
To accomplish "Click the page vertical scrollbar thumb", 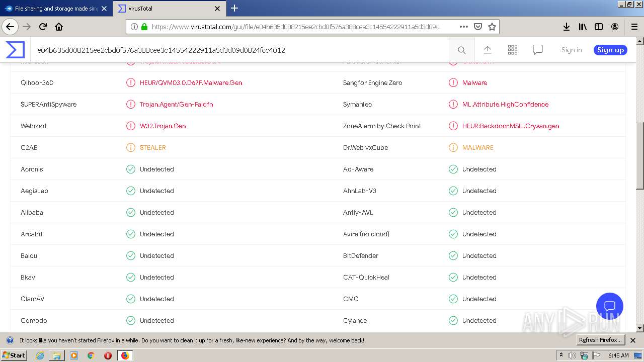I will (640, 155).
